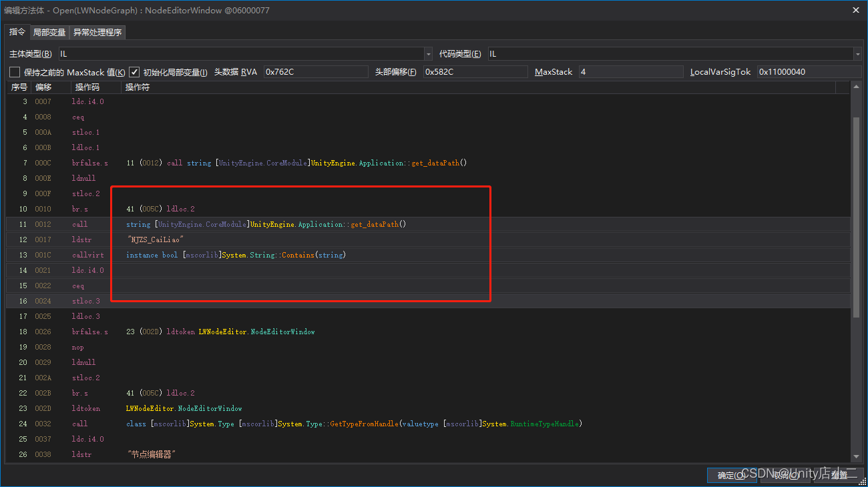Click the scrollbar down arrow
868x487 pixels.
click(x=857, y=458)
